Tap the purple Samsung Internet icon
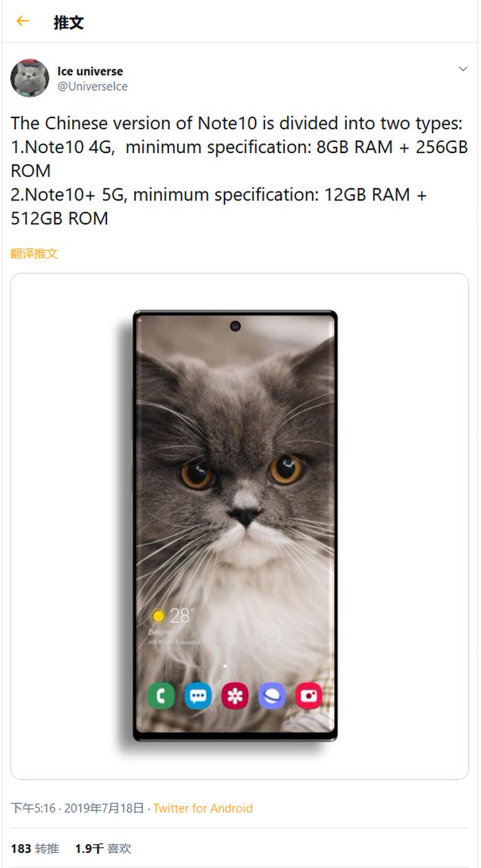 [272, 696]
